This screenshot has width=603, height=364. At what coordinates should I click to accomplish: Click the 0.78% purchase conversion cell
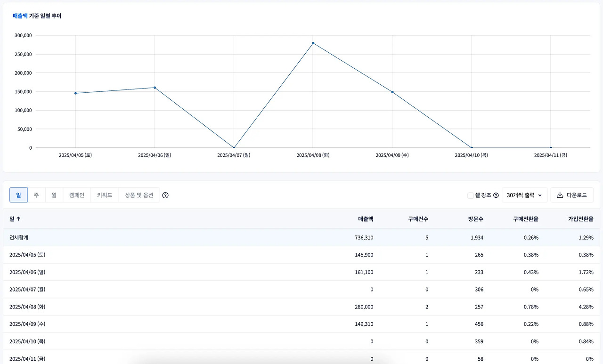(x=531, y=307)
